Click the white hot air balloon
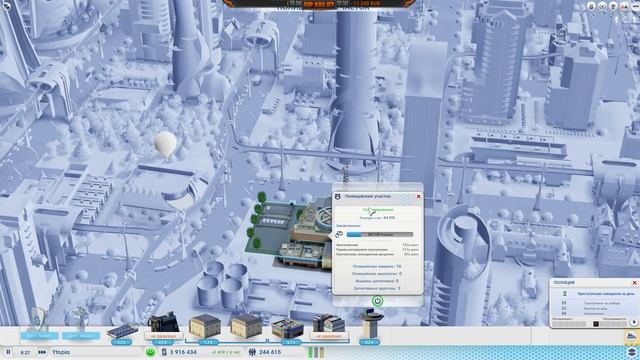Viewport: 640px width, 360px height. click(165, 144)
